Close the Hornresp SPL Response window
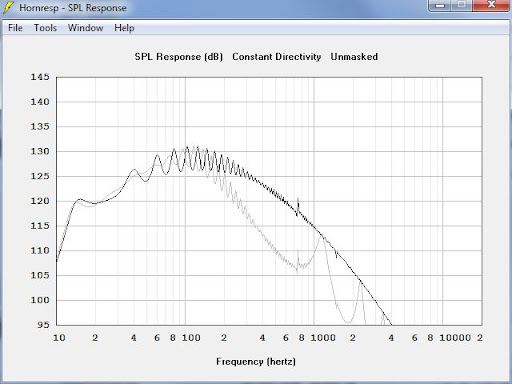Screen dimensions: 512x384 (491, 5)
